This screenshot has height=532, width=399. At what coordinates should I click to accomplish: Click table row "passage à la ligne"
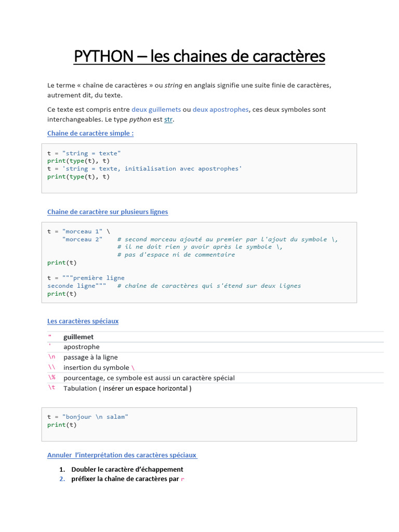tap(216, 357)
